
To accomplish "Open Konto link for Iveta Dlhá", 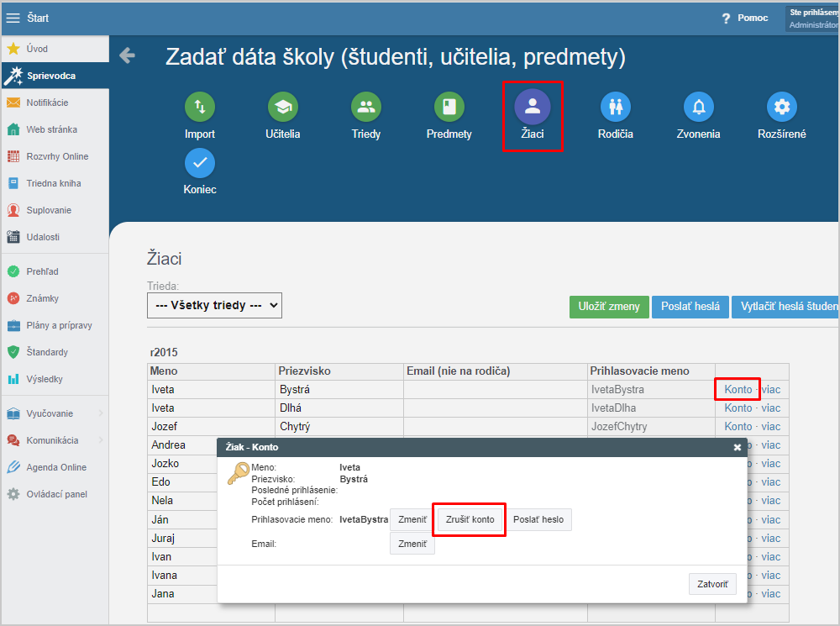I will point(738,408).
